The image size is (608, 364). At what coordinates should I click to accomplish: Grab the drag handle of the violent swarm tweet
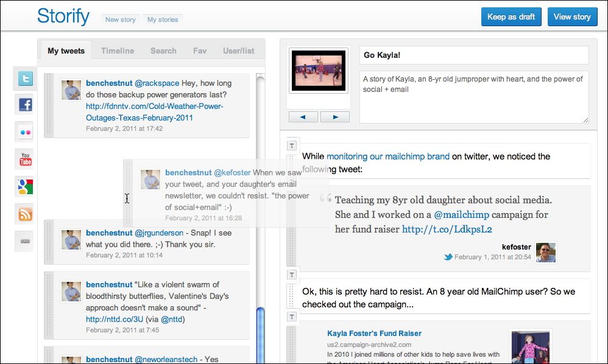49,305
